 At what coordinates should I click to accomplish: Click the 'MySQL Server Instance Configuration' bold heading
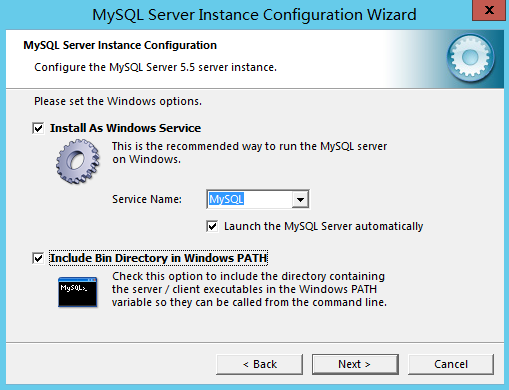tap(120, 45)
